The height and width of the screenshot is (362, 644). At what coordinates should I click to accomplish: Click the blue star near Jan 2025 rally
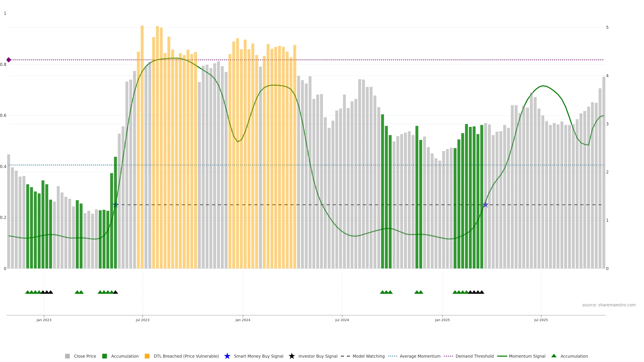tap(486, 205)
